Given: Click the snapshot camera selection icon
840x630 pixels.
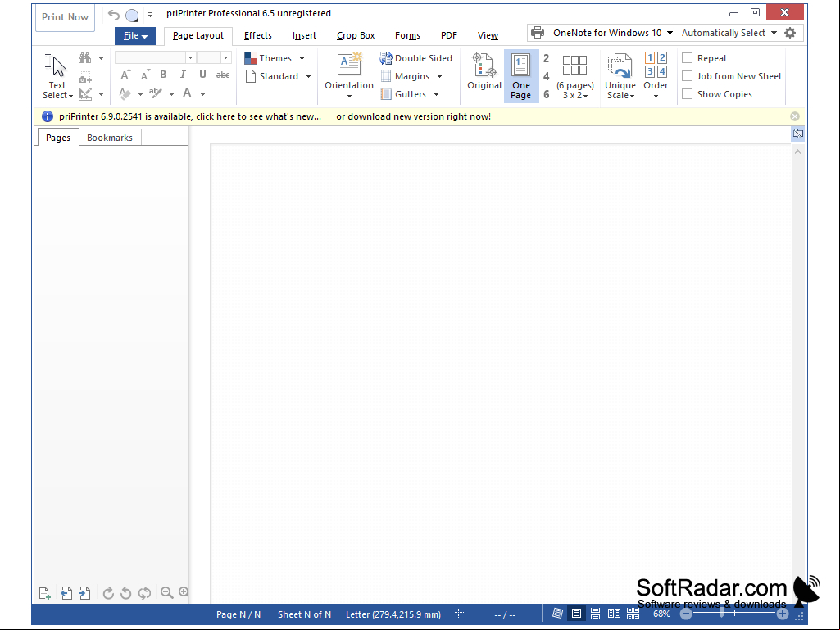Looking at the screenshot, I should tap(84, 78).
